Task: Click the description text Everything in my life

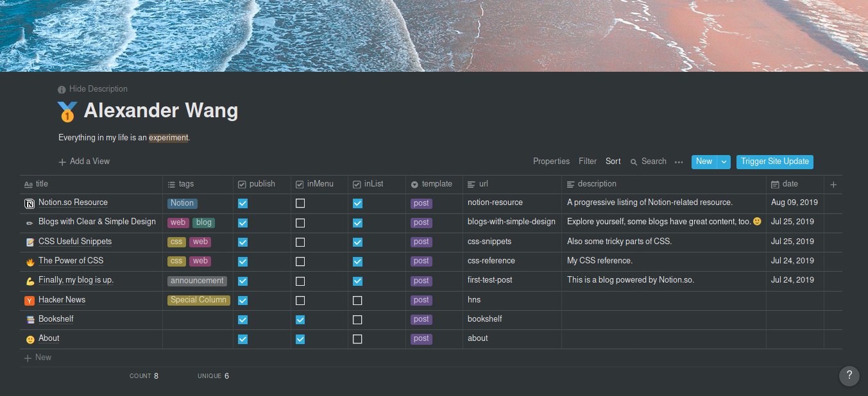Action: tap(124, 138)
